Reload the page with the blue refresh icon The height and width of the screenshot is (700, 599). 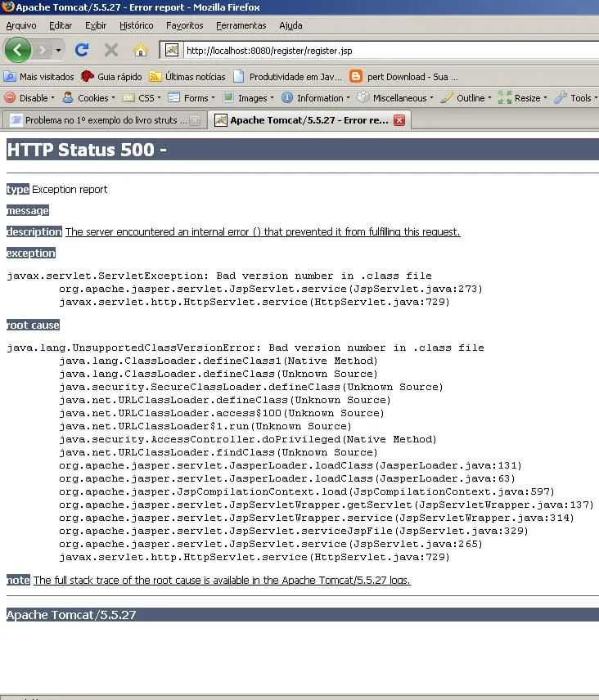click(x=81, y=50)
